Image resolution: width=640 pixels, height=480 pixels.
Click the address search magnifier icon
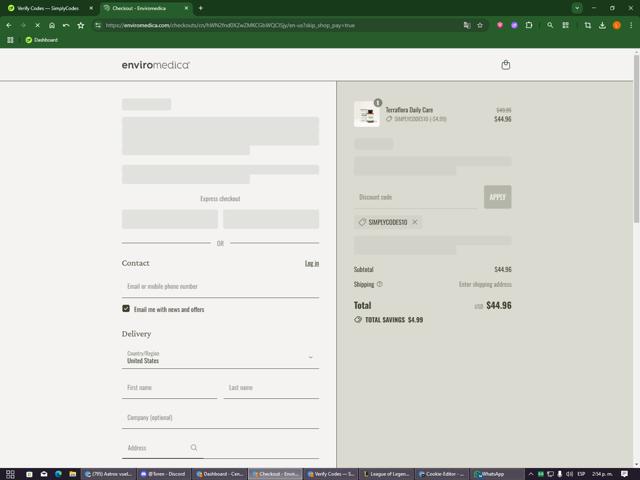pyautogui.click(x=194, y=448)
